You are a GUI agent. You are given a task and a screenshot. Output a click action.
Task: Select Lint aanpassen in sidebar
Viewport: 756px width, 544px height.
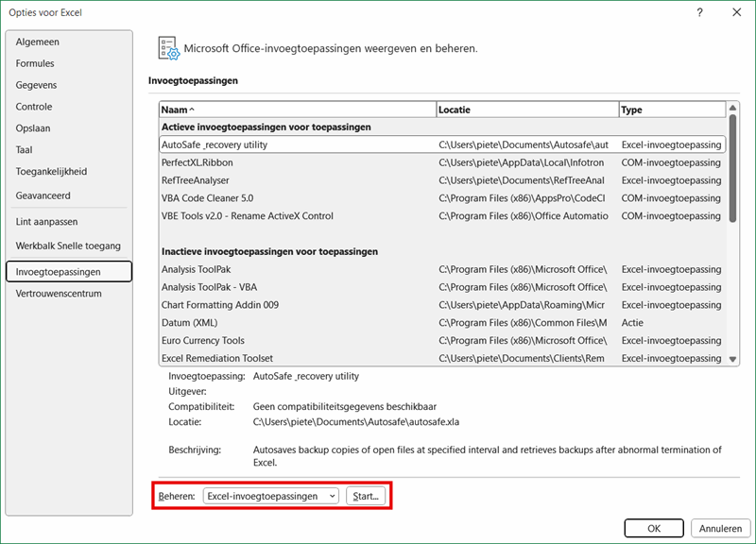(69, 222)
